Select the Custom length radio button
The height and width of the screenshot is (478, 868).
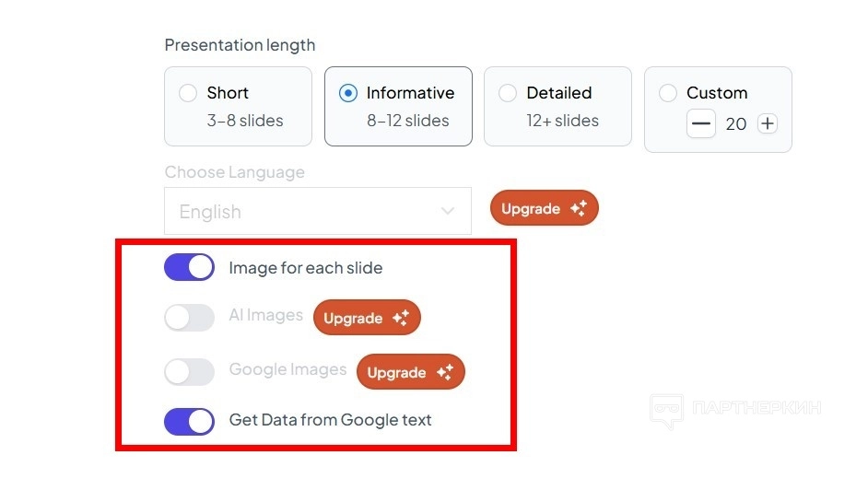(669, 93)
